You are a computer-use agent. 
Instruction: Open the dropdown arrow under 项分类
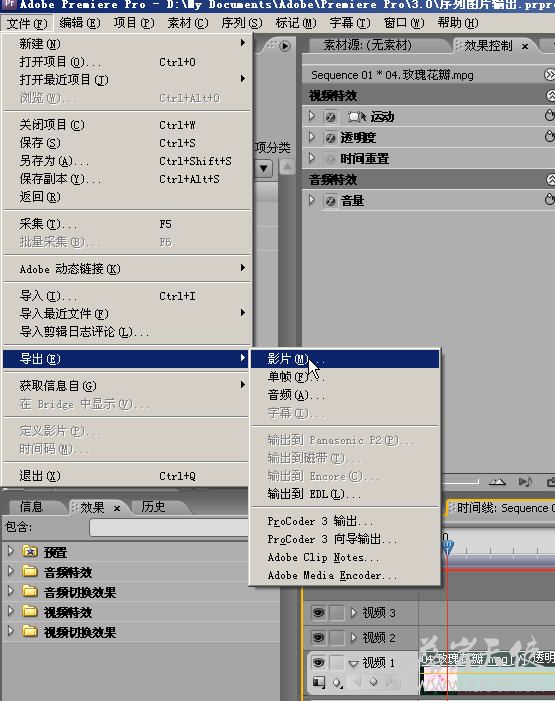[264, 169]
